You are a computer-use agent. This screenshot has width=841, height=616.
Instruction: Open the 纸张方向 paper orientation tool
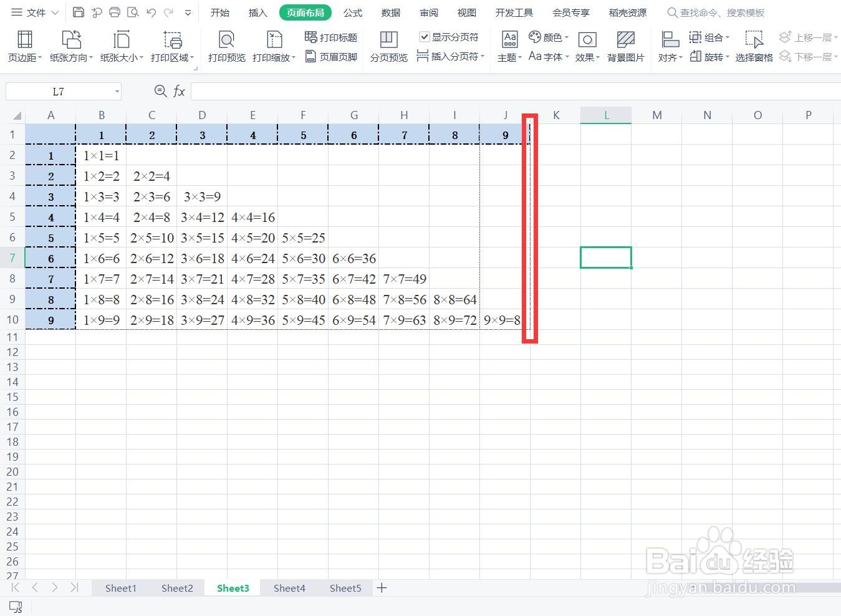71,47
